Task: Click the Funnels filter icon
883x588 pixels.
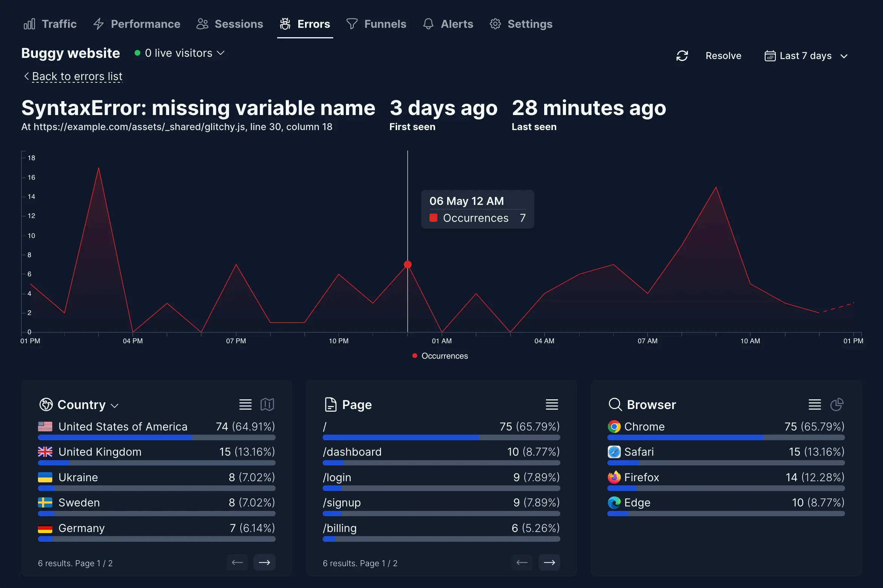Action: pos(351,24)
